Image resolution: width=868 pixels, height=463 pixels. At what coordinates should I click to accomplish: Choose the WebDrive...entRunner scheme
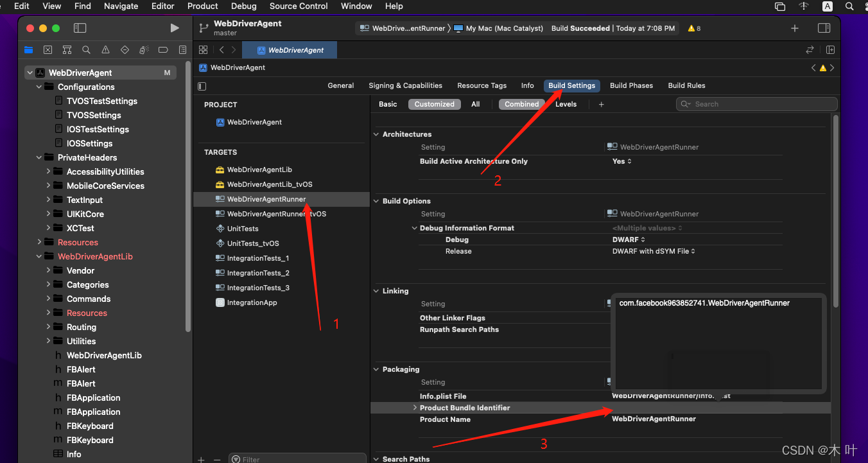(402, 28)
